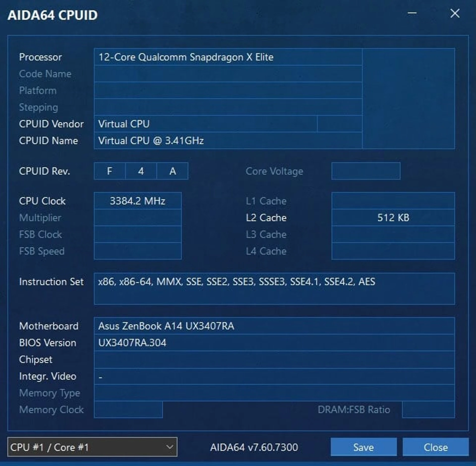Click the Close button
Image resolution: width=476 pixels, height=466 pixels.
[436, 447]
